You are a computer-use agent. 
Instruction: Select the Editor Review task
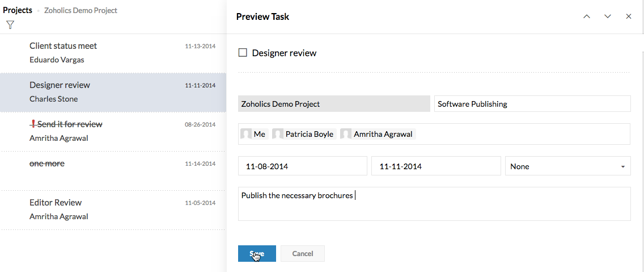[x=56, y=203]
